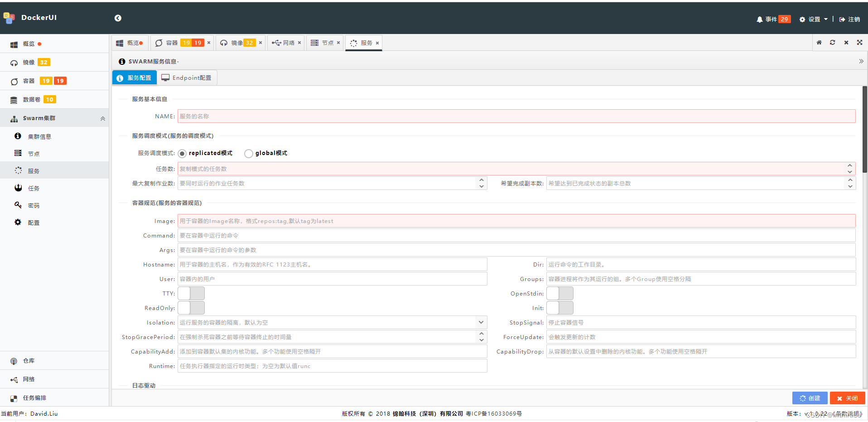Open 容器 containers in the sidebar
This screenshot has width=868, height=422.
tap(54, 81)
